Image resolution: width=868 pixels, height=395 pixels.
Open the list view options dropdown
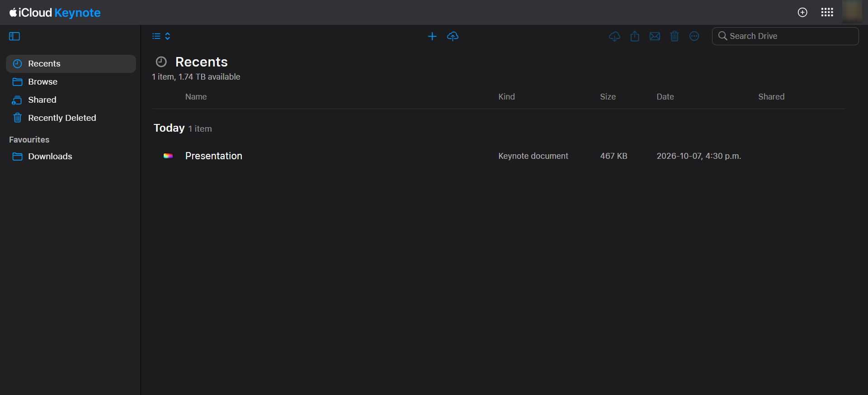[x=161, y=36]
